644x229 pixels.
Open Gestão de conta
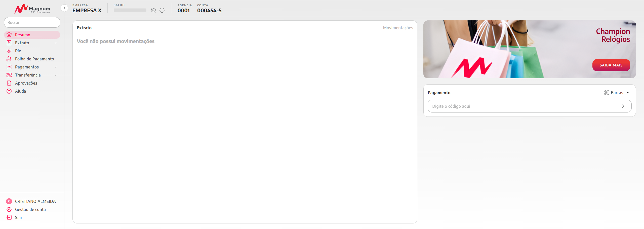point(30,209)
